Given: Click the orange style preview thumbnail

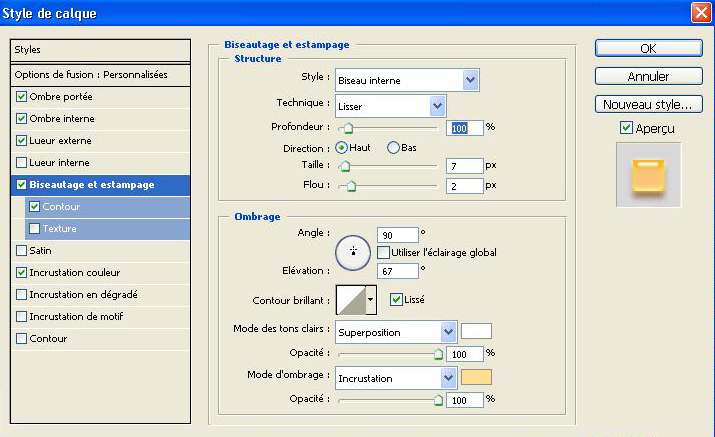Looking at the screenshot, I should coord(648,175).
